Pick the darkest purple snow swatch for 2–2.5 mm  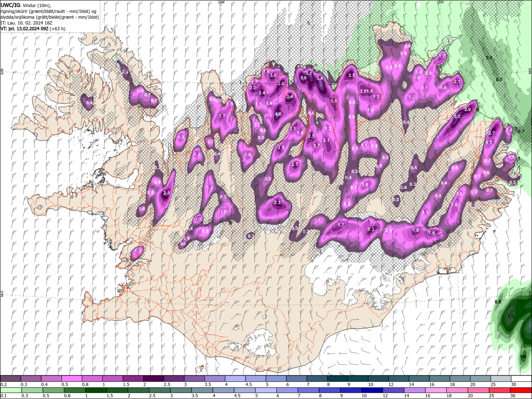click(153, 379)
